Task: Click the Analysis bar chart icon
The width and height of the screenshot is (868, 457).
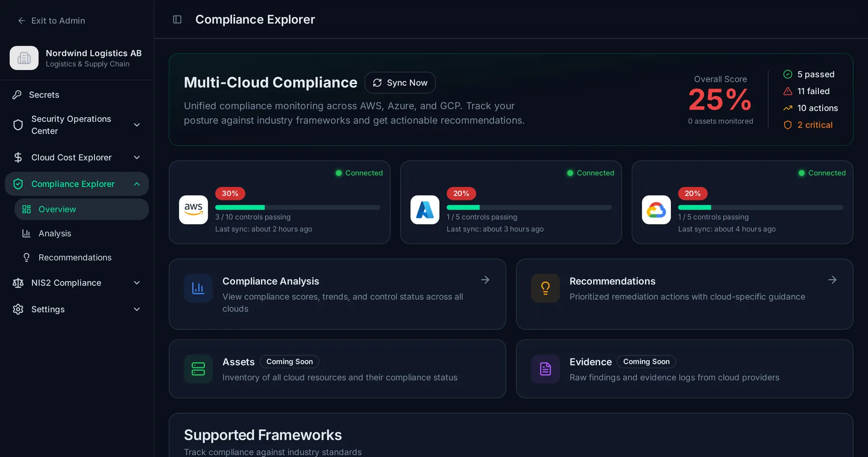Action: click(27, 233)
